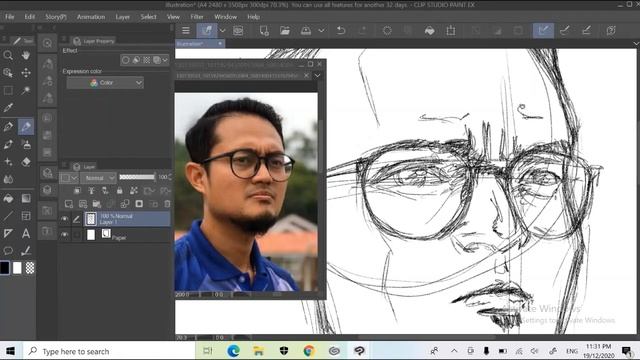The height and width of the screenshot is (360, 640).
Task: Select the Fill bucket tool
Action: coord(8,198)
